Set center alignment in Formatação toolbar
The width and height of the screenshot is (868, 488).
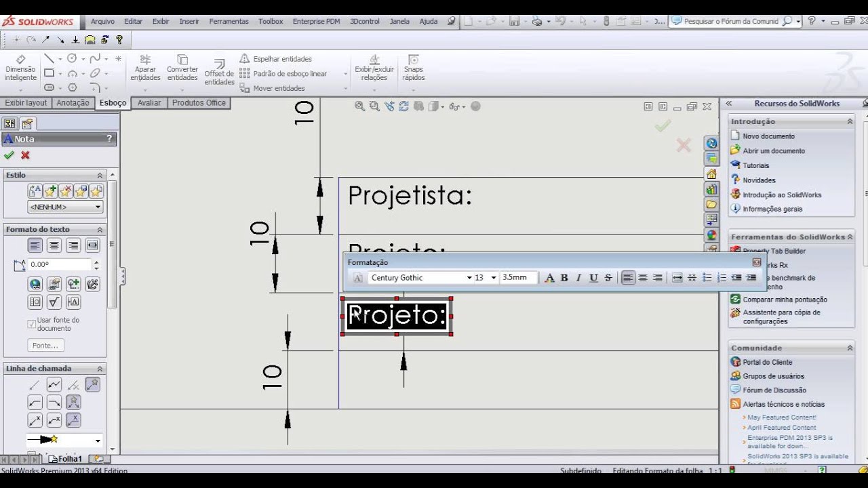pyautogui.click(x=643, y=277)
